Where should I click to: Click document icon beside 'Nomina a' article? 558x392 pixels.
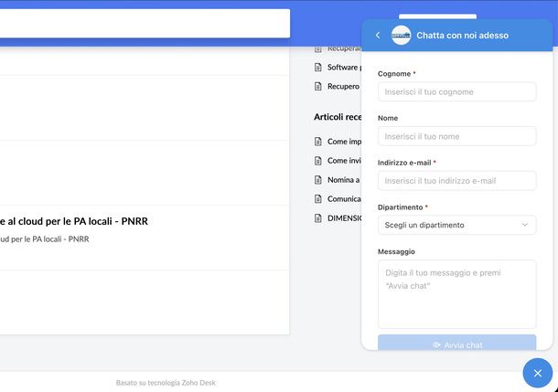(318, 180)
